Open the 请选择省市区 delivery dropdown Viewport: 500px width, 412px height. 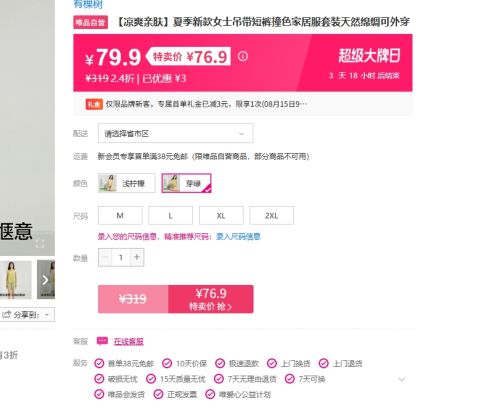tap(175, 133)
